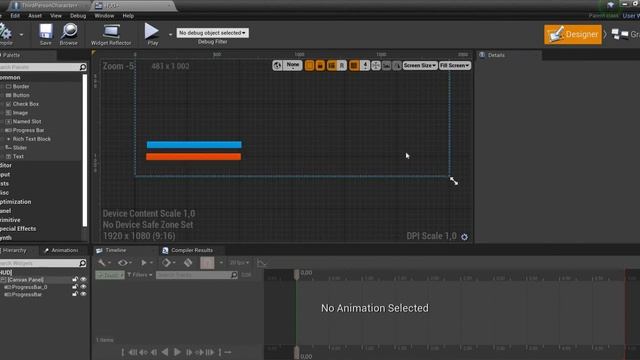Click the timeline wrench actions icon
640x360 pixels.
[x=102, y=263]
